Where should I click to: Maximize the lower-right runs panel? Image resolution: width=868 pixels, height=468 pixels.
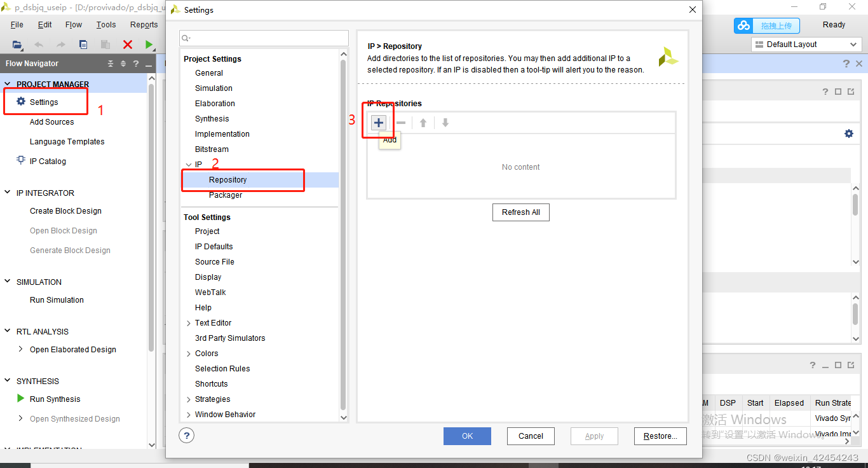pos(838,365)
